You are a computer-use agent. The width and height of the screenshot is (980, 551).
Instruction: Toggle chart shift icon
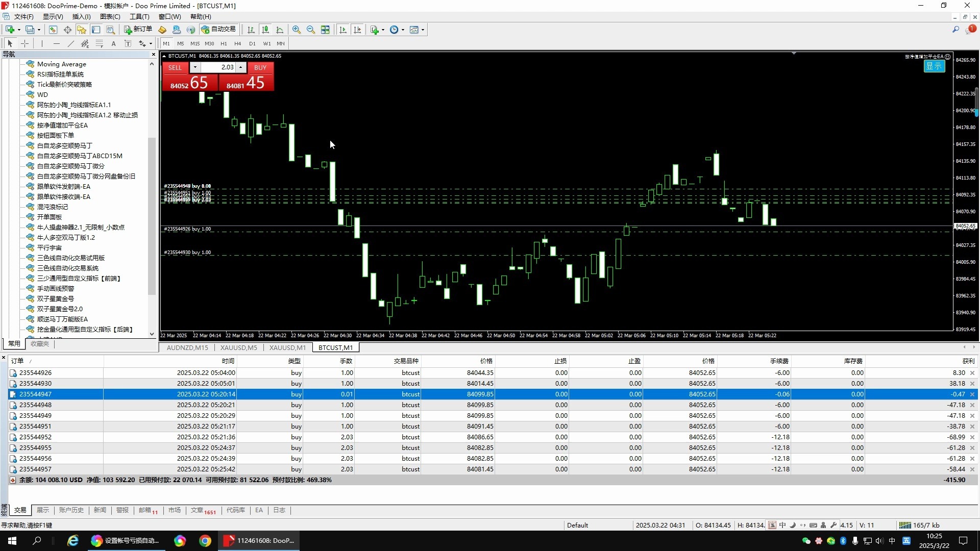point(357,30)
